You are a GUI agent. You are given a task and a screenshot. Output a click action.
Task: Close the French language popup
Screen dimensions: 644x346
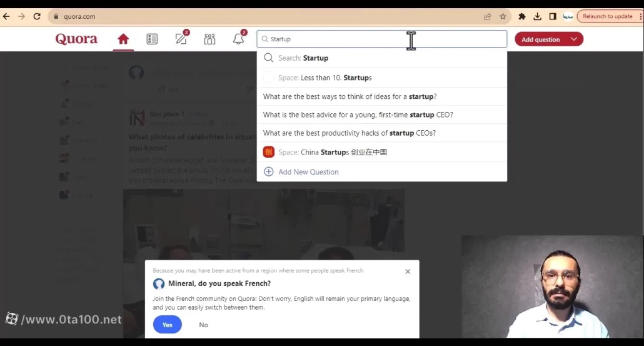pyautogui.click(x=408, y=272)
